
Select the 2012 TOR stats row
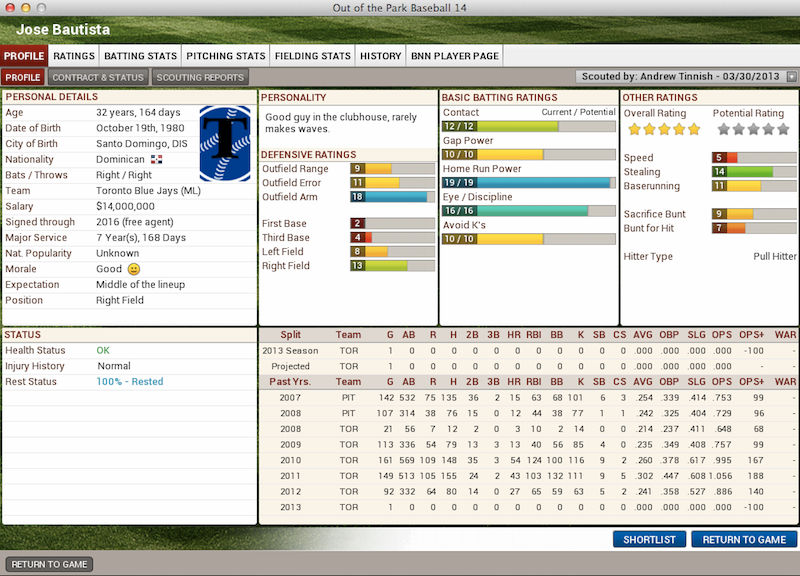528,492
